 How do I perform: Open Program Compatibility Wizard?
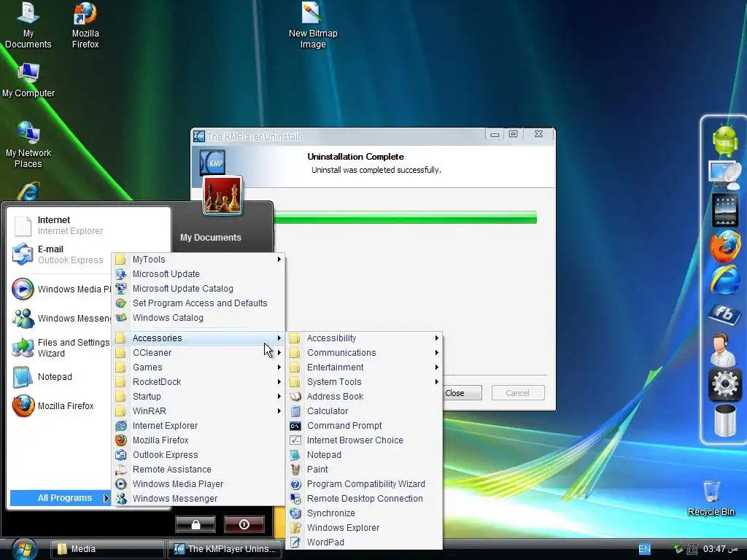[x=364, y=484]
